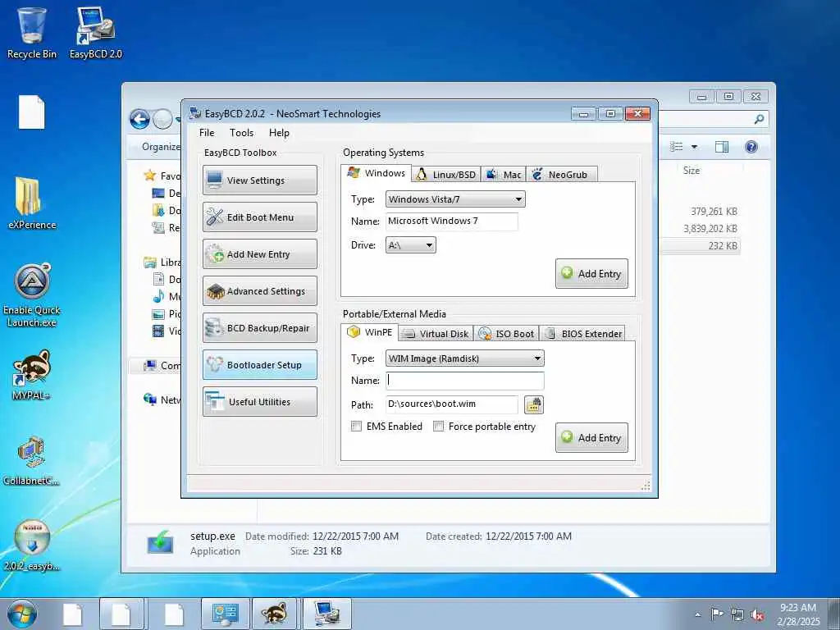Viewport: 840px width, 630px height.
Task: Select the EasyBCD 2.0 desktop shortcut
Action: coord(96,32)
